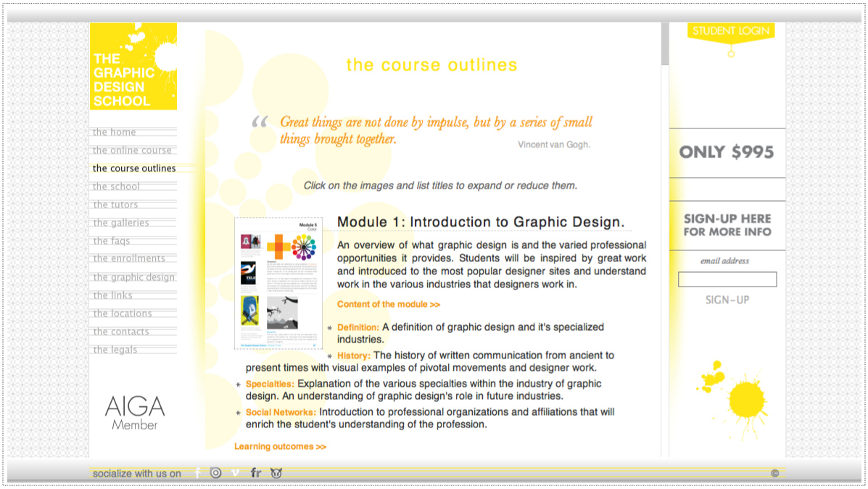The image size is (868, 489).
Task: Click the 'History:' list title
Action: tap(354, 356)
